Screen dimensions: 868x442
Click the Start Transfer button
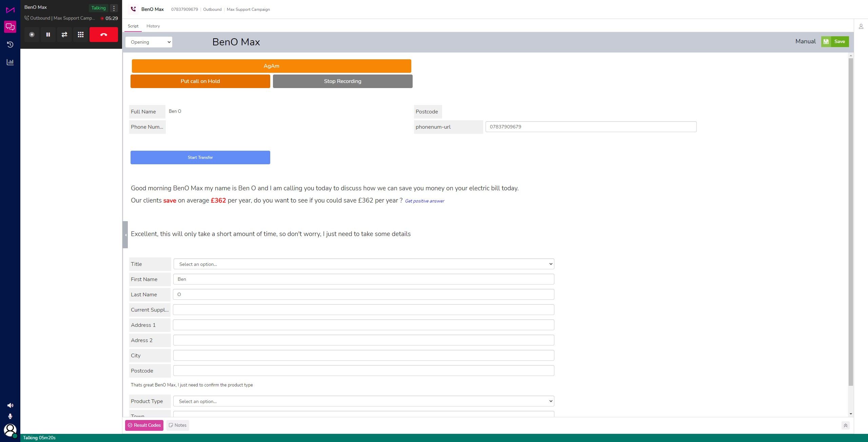[200, 157]
